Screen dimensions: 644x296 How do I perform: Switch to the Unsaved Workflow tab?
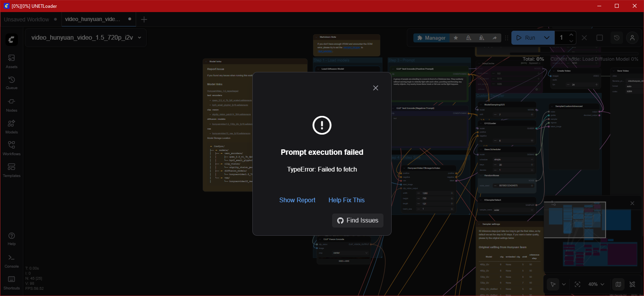tap(30, 19)
